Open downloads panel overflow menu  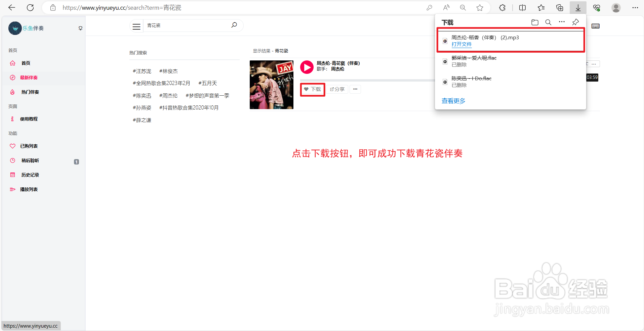tap(562, 22)
